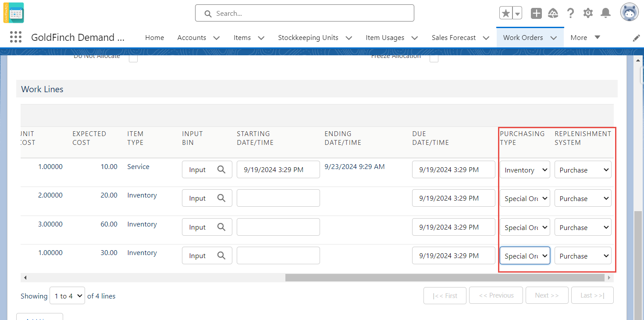Click the Next >> pagination button
This screenshot has width=644, height=320.
point(547,295)
